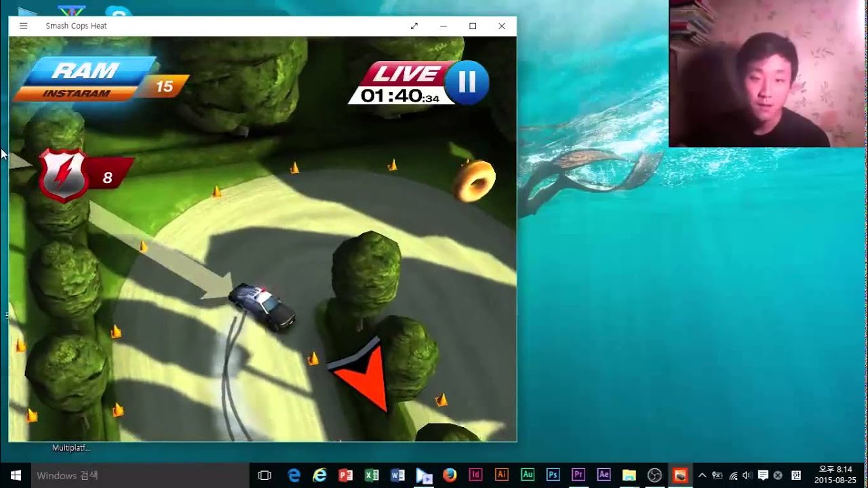Viewport: 868px width, 488px height.
Task: Launch Microsoft Edge from the taskbar
Action: pyautogui.click(x=294, y=475)
